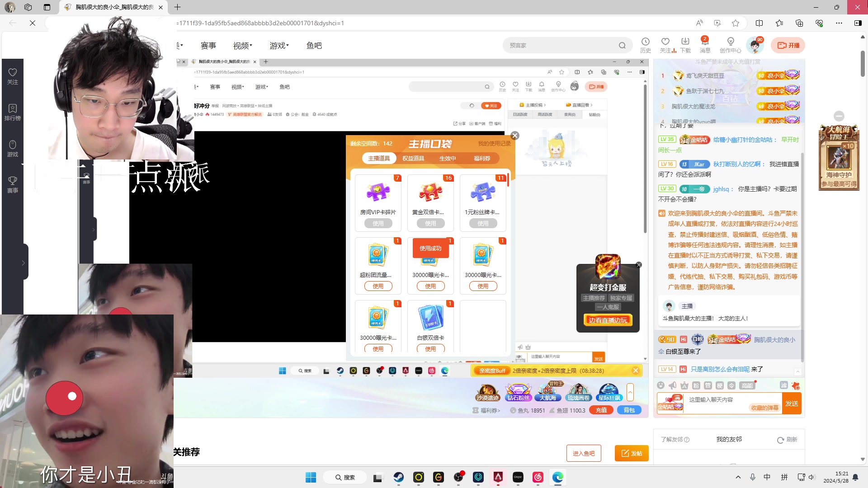Toggle the 粉 chat icon
This screenshot has height=488, width=868.
[696, 385]
